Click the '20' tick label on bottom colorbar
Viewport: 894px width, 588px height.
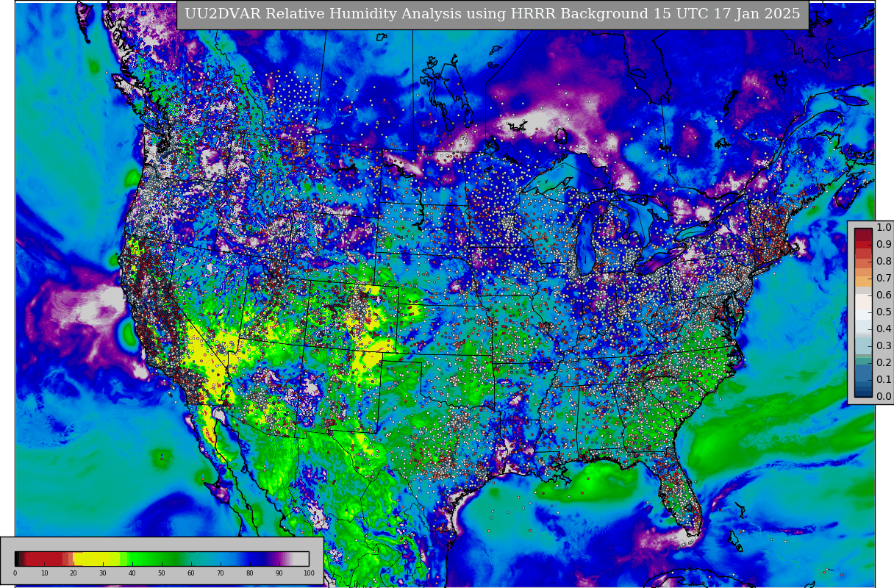click(74, 573)
